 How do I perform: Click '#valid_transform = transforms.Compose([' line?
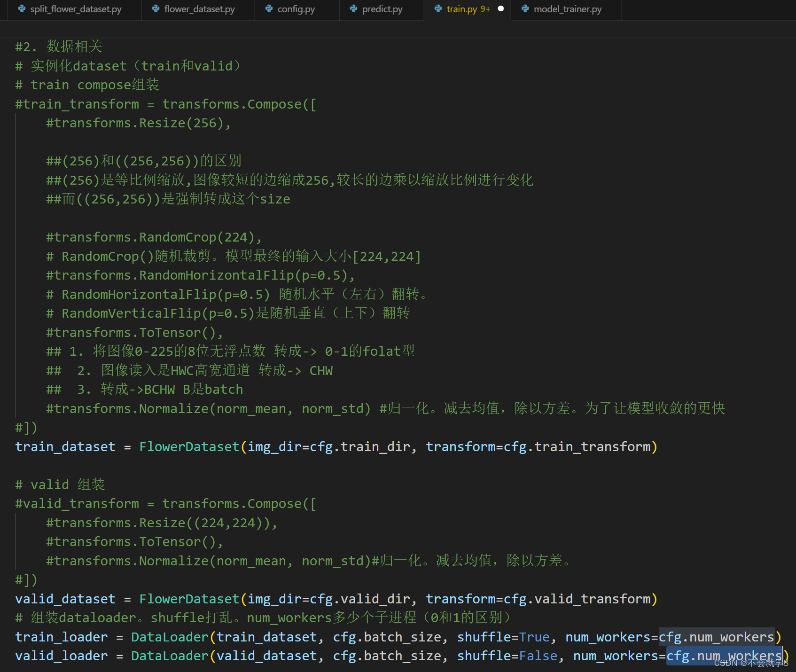(x=166, y=504)
